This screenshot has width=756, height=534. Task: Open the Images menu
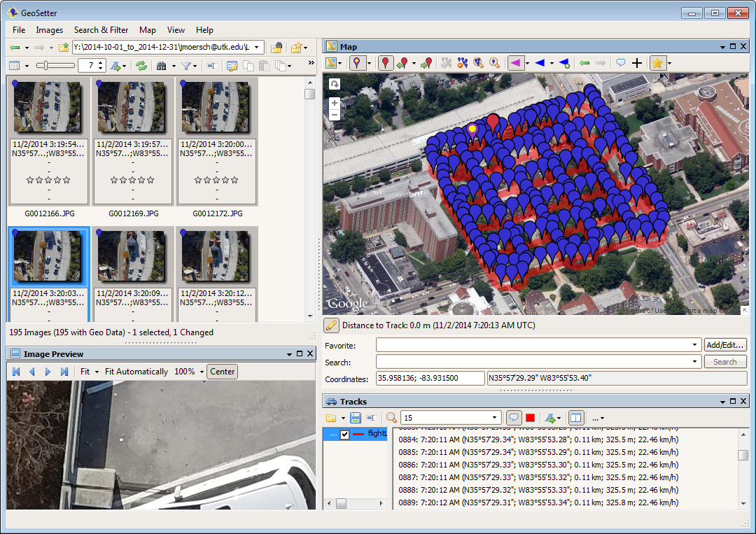pyautogui.click(x=50, y=30)
